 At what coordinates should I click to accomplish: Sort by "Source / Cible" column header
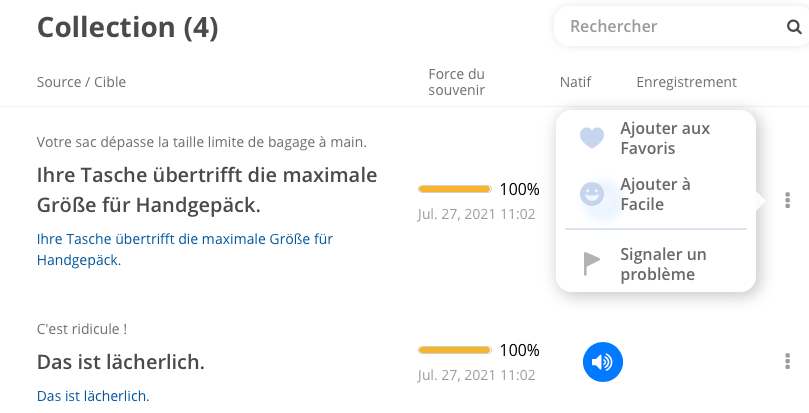(81, 82)
